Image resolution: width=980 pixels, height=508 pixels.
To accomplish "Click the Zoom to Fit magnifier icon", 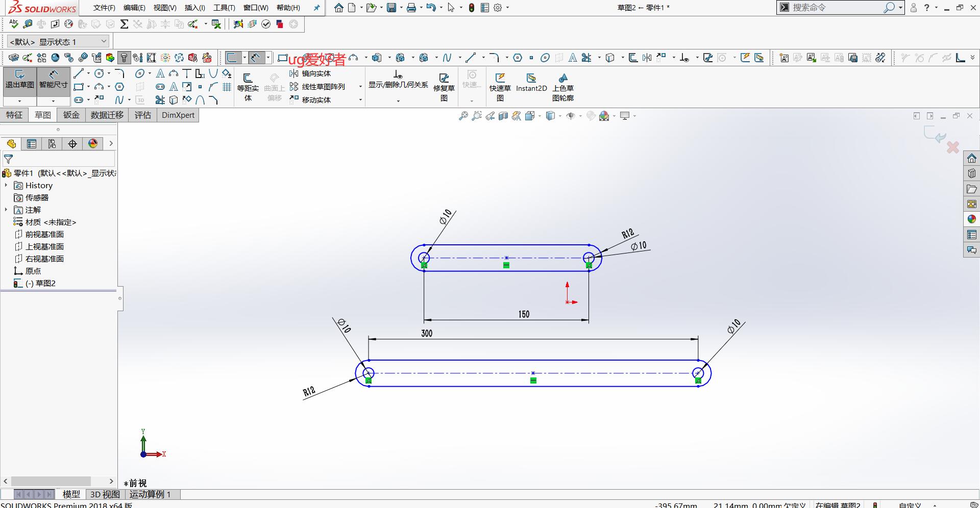I will [463, 116].
